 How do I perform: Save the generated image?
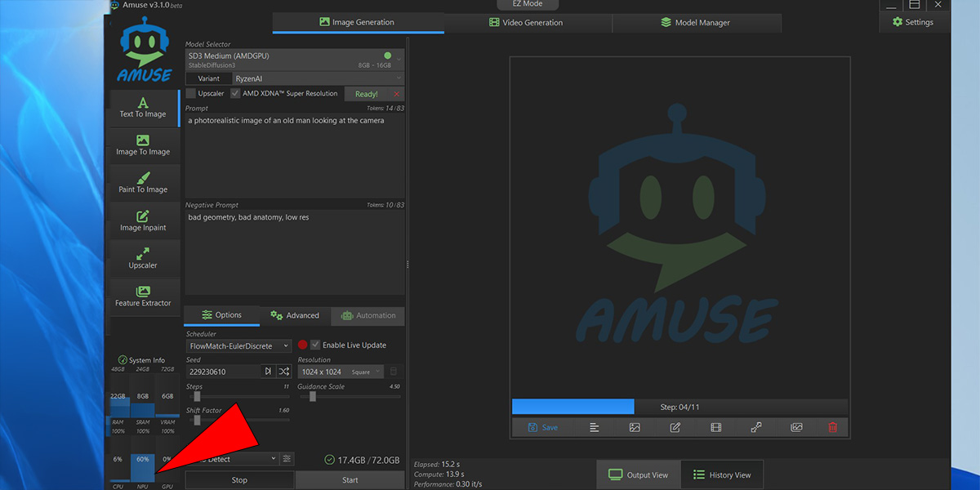coord(543,427)
